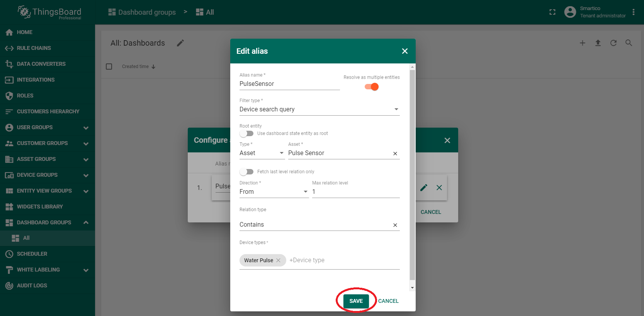Remove the Water Pulse device type chip

(278, 260)
